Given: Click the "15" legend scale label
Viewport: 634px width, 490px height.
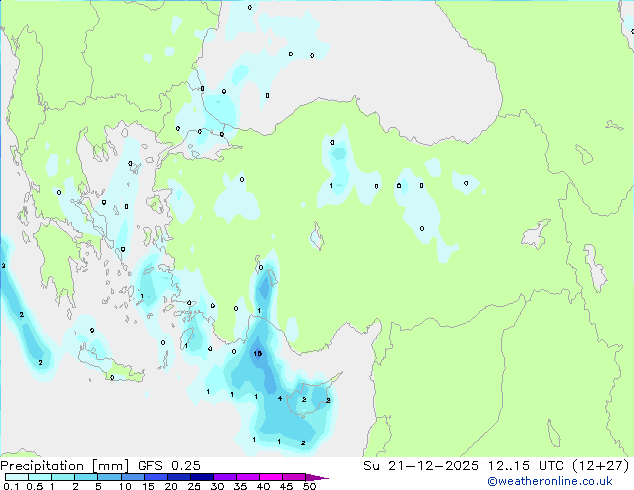Looking at the screenshot, I should (x=148, y=486).
